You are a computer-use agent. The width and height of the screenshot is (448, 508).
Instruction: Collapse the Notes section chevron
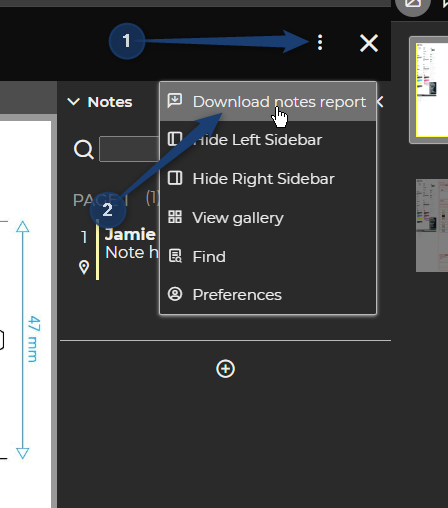73,101
